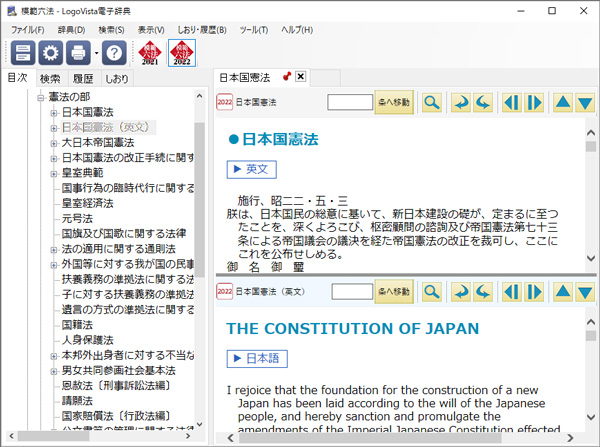Switch to the 履歴 tab
The height and width of the screenshot is (447, 600).
pos(83,79)
